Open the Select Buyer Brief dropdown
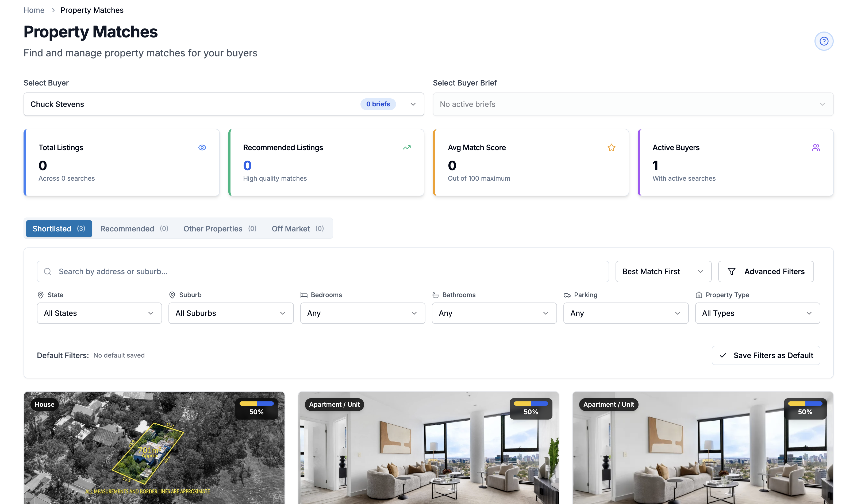Image resolution: width=861 pixels, height=504 pixels. pos(633,104)
